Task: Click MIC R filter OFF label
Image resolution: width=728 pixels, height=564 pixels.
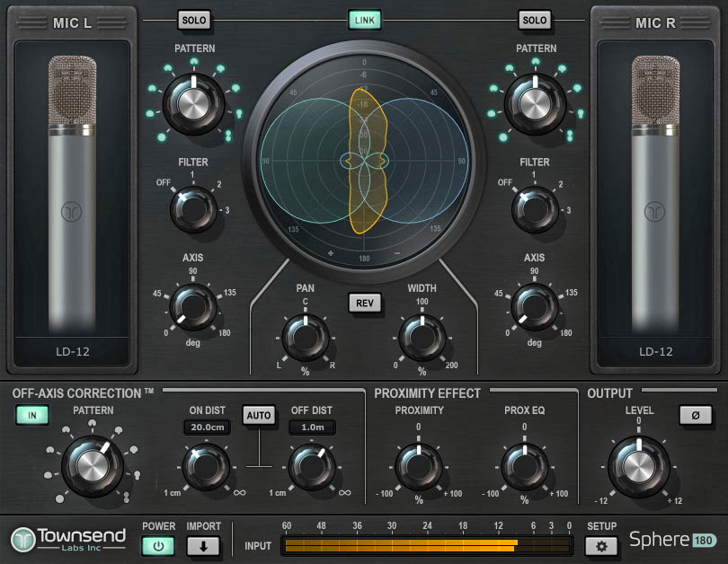Action: coord(505,182)
